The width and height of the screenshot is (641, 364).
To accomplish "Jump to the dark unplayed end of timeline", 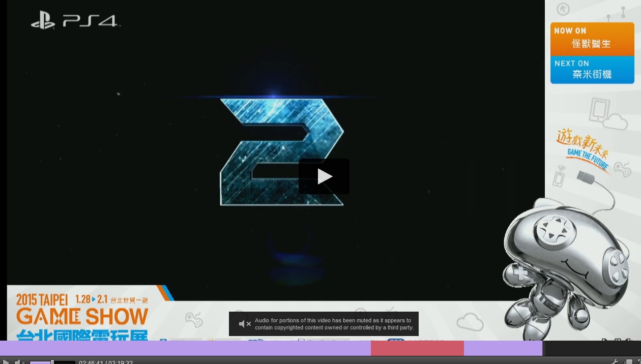I will click(593, 348).
